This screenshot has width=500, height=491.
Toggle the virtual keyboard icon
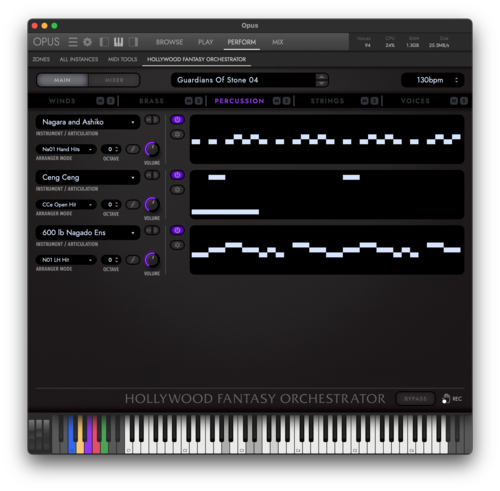point(118,42)
